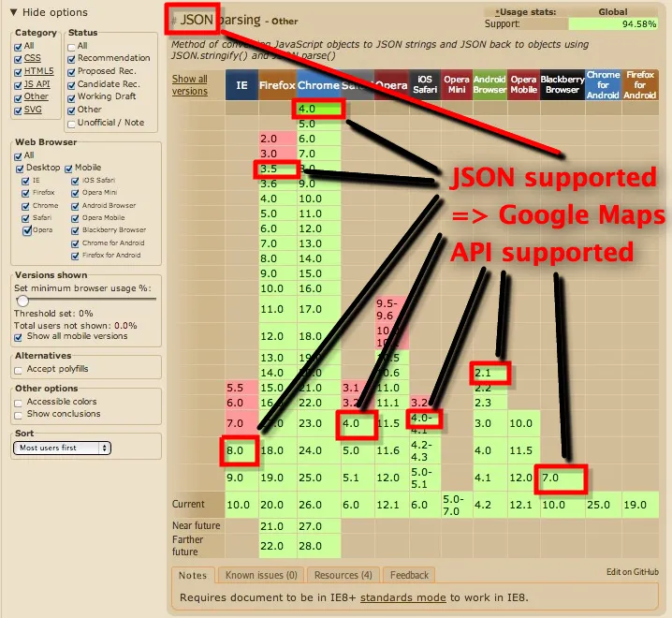Click the # anchor before JSON title
The image size is (672, 618).
point(174,21)
